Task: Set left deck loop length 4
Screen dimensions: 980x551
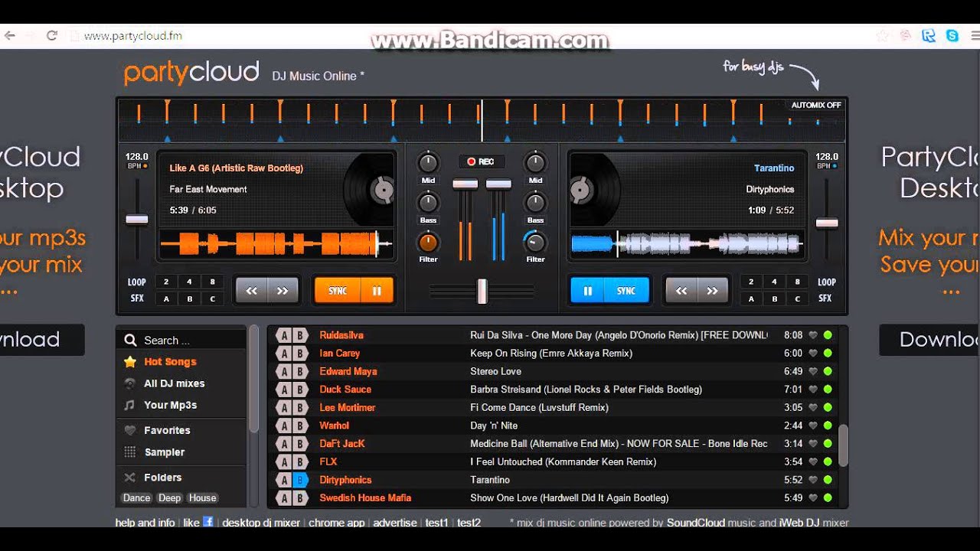Action: point(189,282)
